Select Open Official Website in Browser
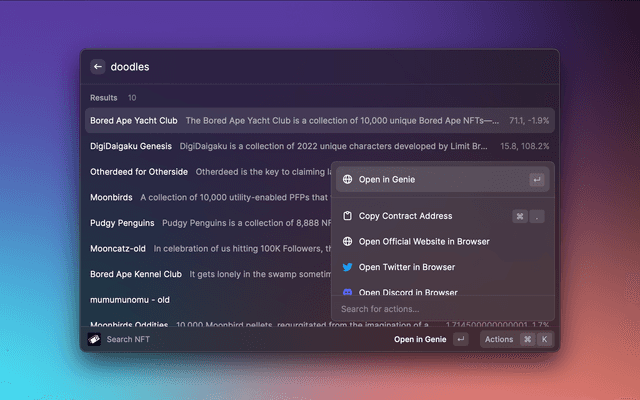Viewport: 640px width, 400px height. (x=424, y=242)
